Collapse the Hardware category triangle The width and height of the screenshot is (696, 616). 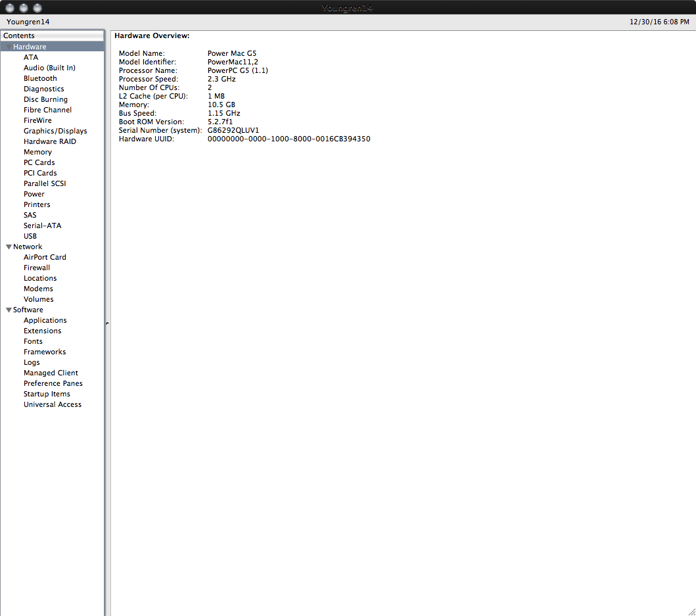(9, 47)
